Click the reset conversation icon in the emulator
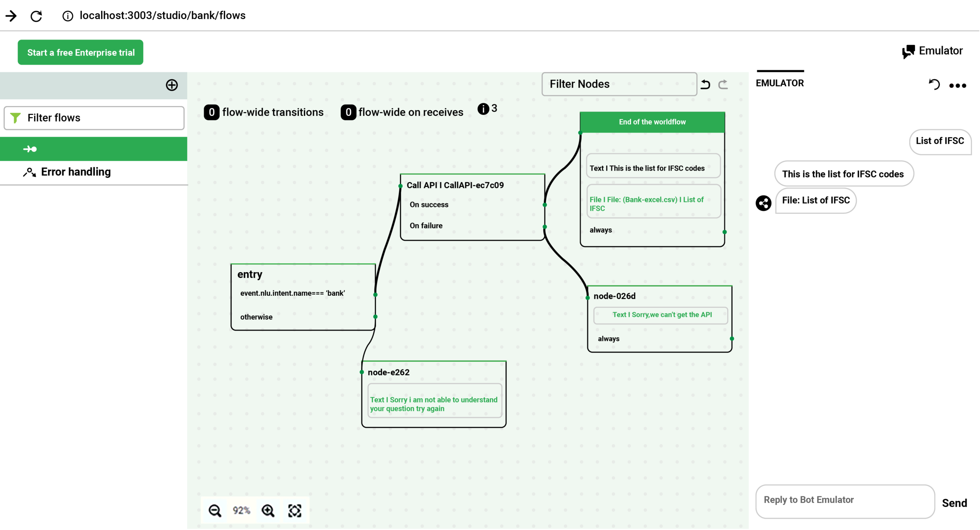 pos(934,85)
